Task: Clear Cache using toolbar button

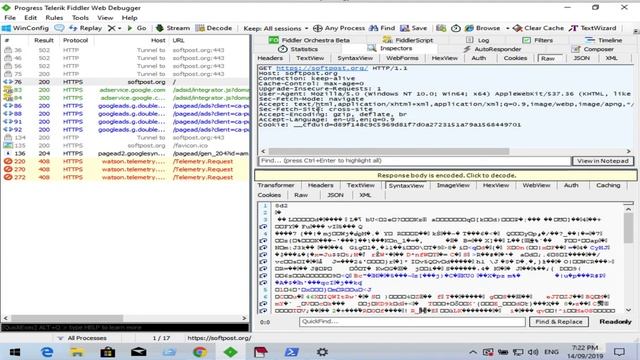Action: click(538, 28)
